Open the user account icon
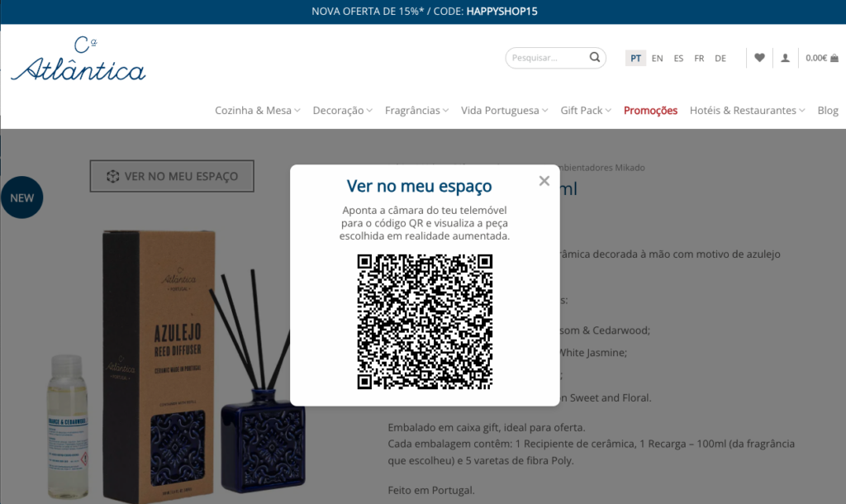Viewport: 846px width, 504px height. (785, 58)
